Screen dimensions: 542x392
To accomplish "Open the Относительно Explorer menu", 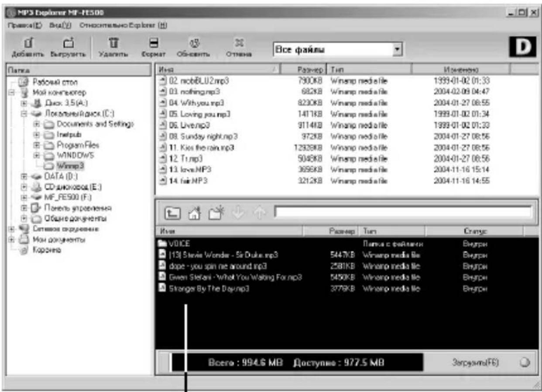I will pos(123,24).
